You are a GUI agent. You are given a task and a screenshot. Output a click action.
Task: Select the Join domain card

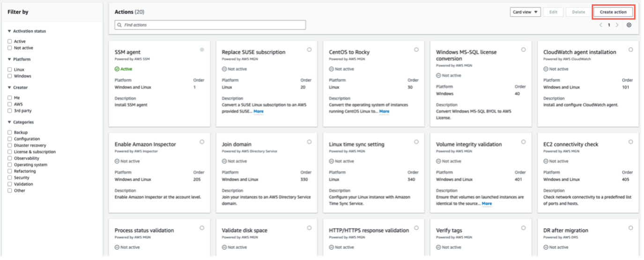coord(309,142)
